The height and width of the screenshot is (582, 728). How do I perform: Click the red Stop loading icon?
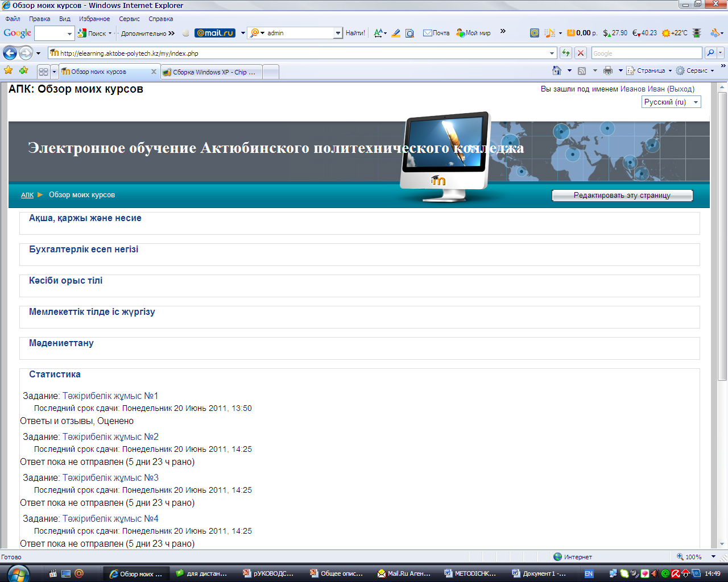click(x=581, y=53)
